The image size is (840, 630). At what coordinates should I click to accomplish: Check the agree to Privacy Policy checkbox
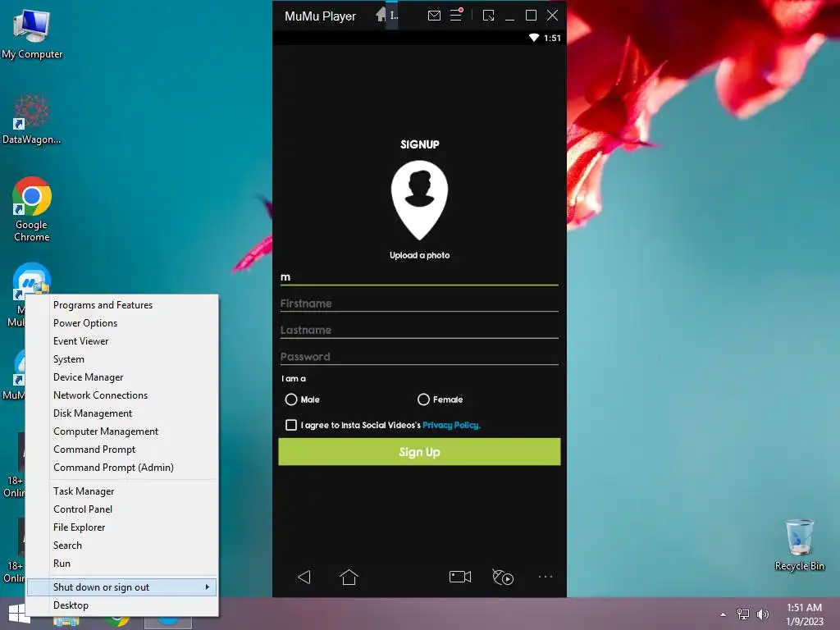point(291,425)
